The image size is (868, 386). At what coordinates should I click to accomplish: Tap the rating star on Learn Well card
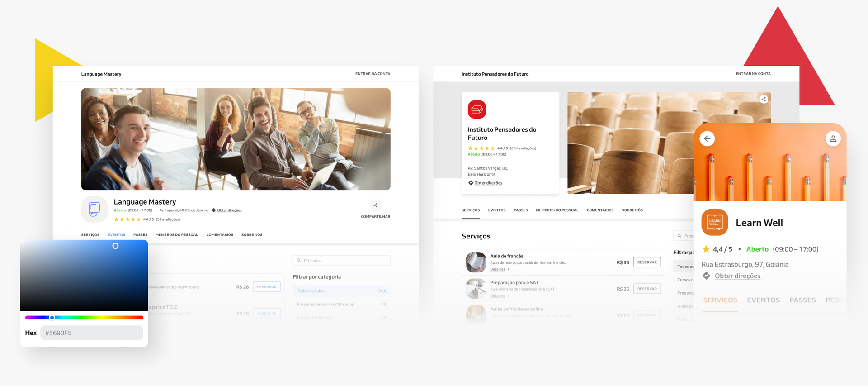click(706, 249)
